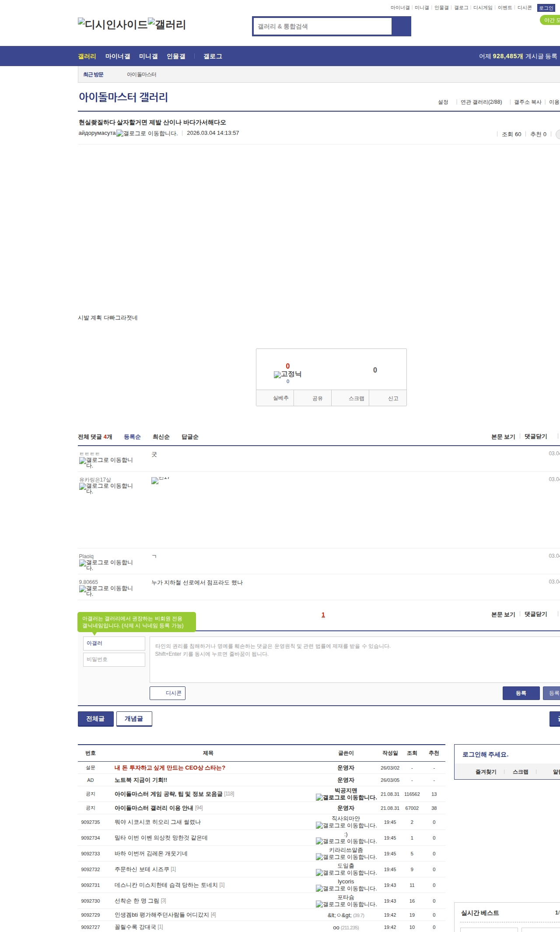
Task: Sort comments by 최신순
Action: click(161, 437)
